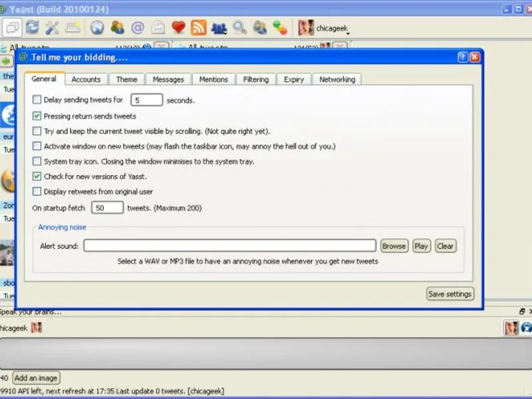Click the refresh arrows toolbar icon

[x=33, y=27]
